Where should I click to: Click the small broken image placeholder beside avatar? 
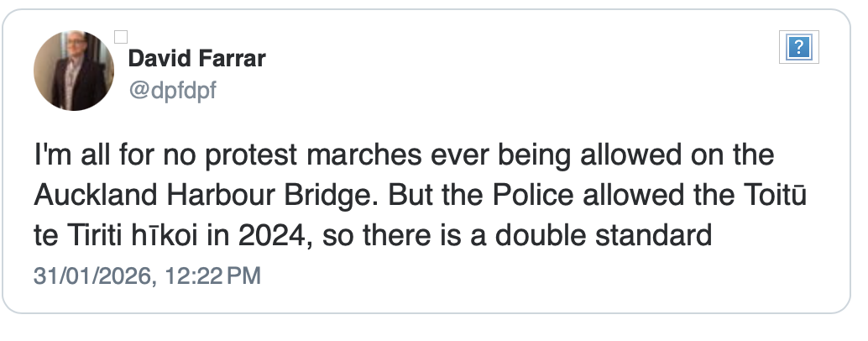tap(120, 36)
